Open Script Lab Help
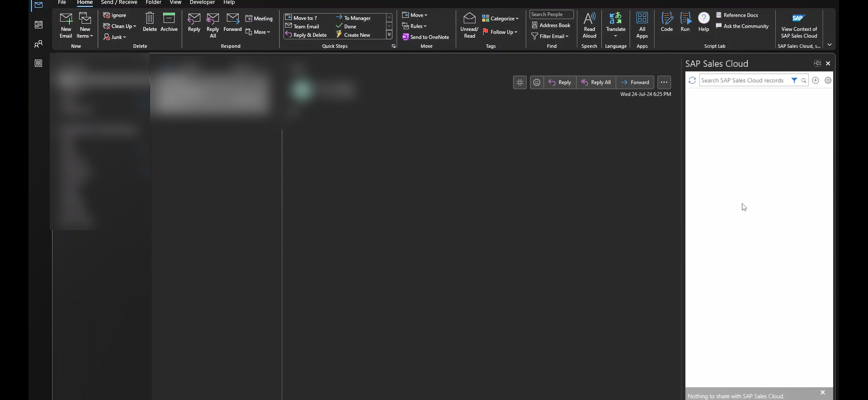Viewport: 868px width, 400px height. click(x=704, y=22)
